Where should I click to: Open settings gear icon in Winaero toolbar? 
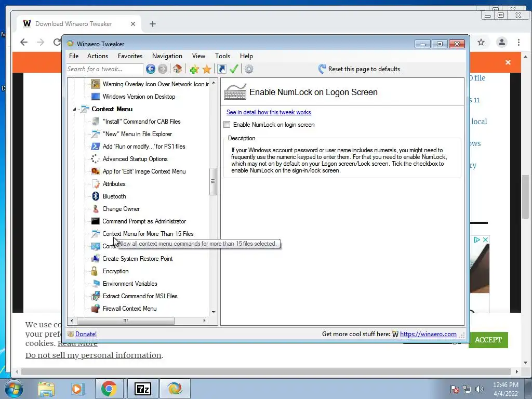249,69
